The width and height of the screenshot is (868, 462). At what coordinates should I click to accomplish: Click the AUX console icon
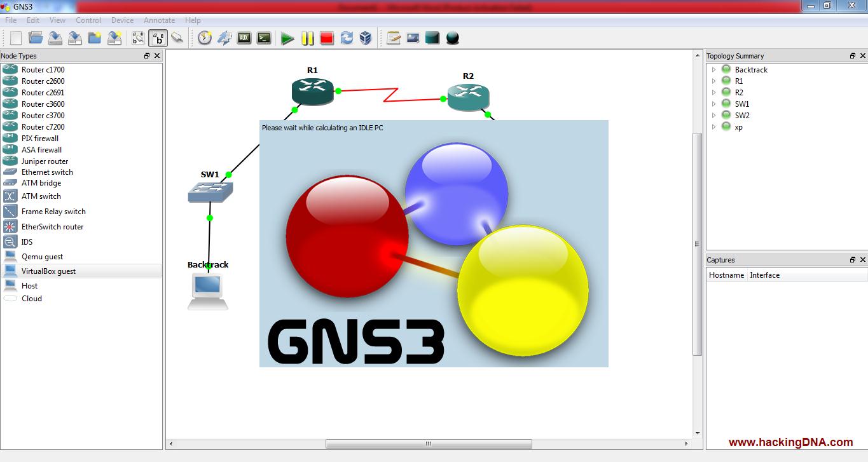pyautogui.click(x=244, y=38)
